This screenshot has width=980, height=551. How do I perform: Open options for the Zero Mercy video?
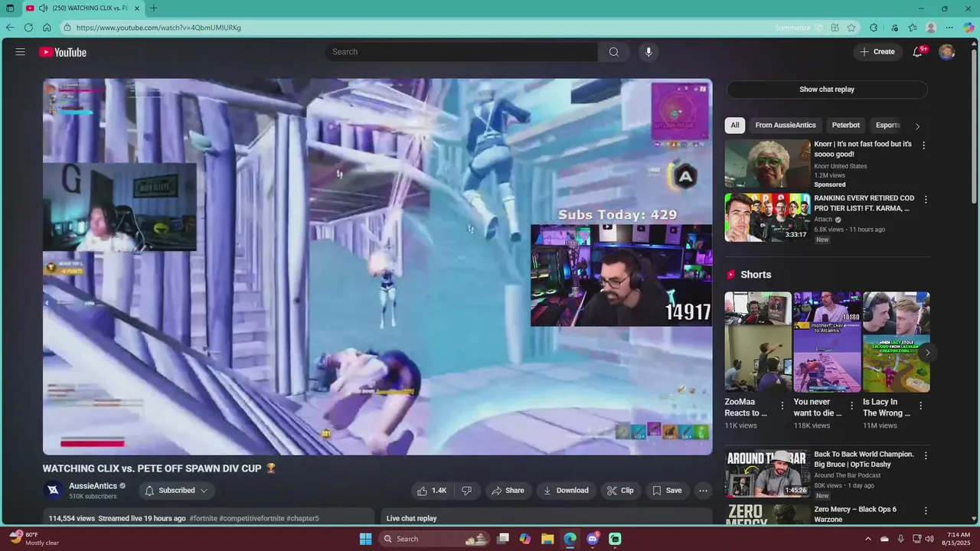point(926,510)
